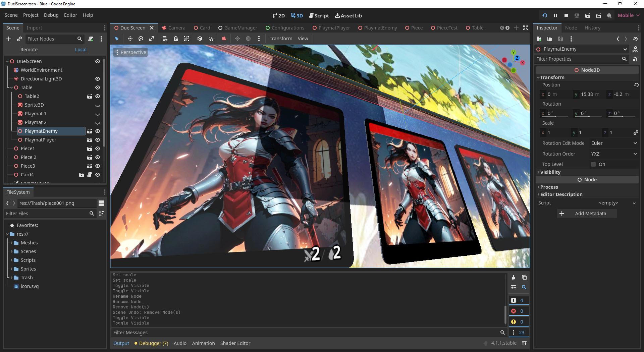Switch scene tree to Remote
The width and height of the screenshot is (644, 352).
click(x=29, y=50)
